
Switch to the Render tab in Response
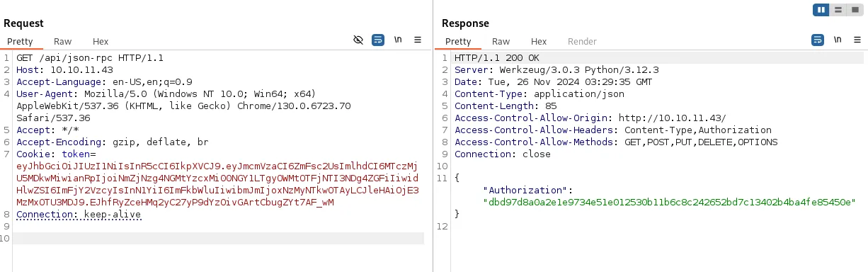pos(582,42)
